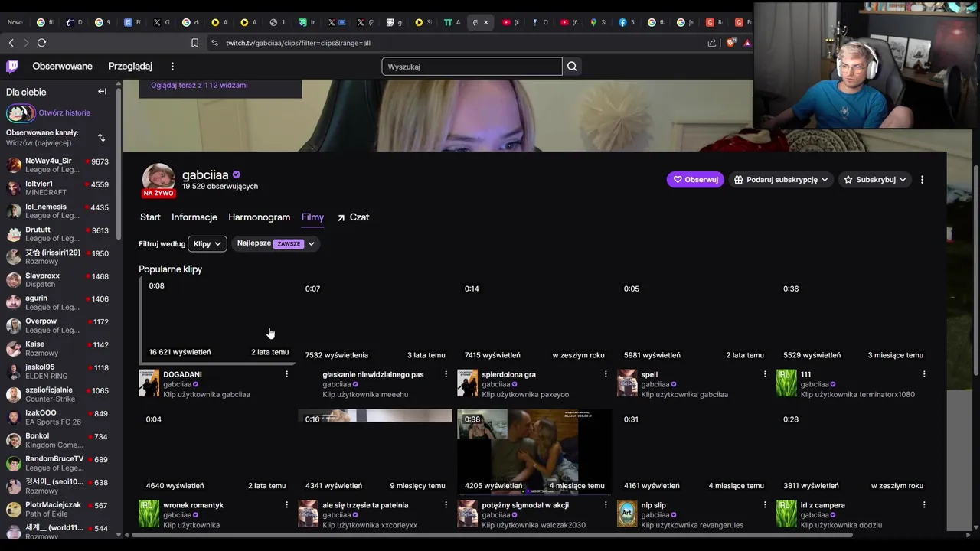Image resolution: width=980 pixels, height=551 pixels.
Task: Click Otwórz historie link
Action: coord(64,112)
